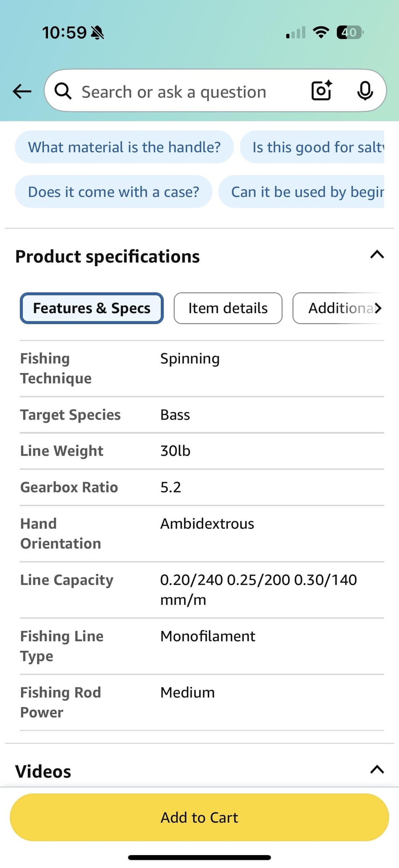
Task: Tap the microphone voice search icon
Action: [x=365, y=91]
